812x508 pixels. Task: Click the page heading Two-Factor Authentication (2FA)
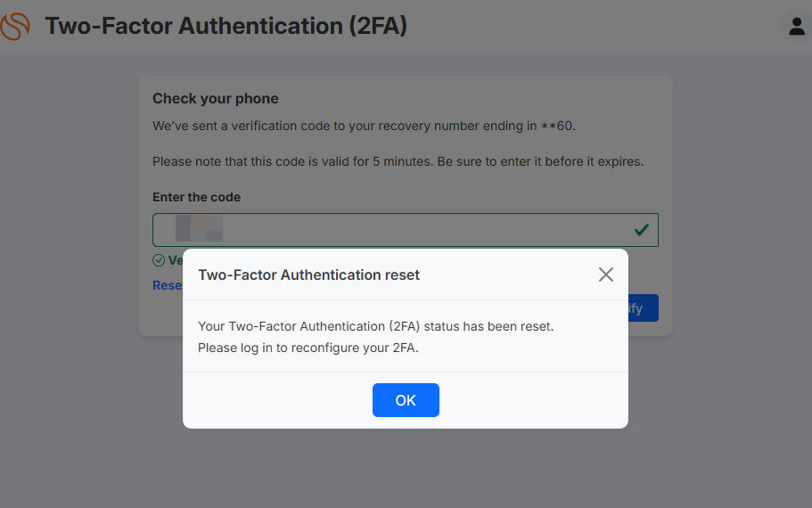[226, 26]
